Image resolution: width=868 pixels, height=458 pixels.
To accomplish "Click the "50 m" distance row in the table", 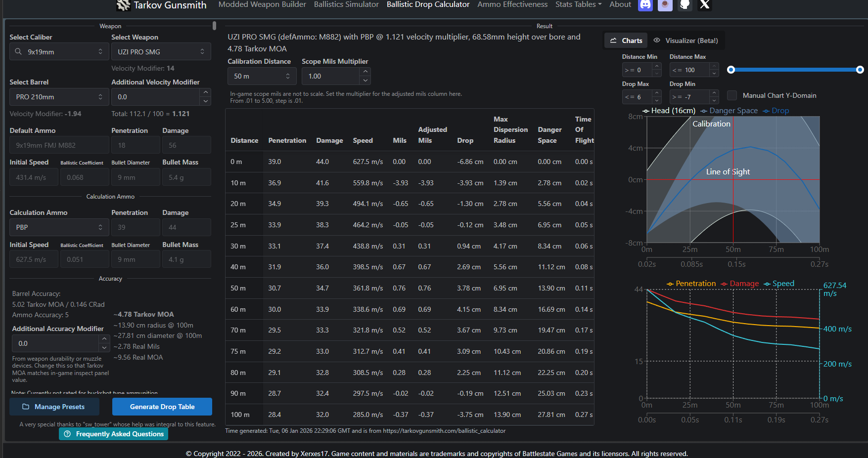I will coord(410,288).
